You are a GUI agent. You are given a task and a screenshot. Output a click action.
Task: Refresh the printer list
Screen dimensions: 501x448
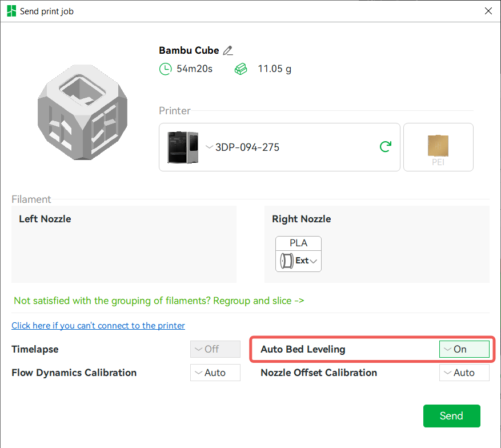[384, 146]
